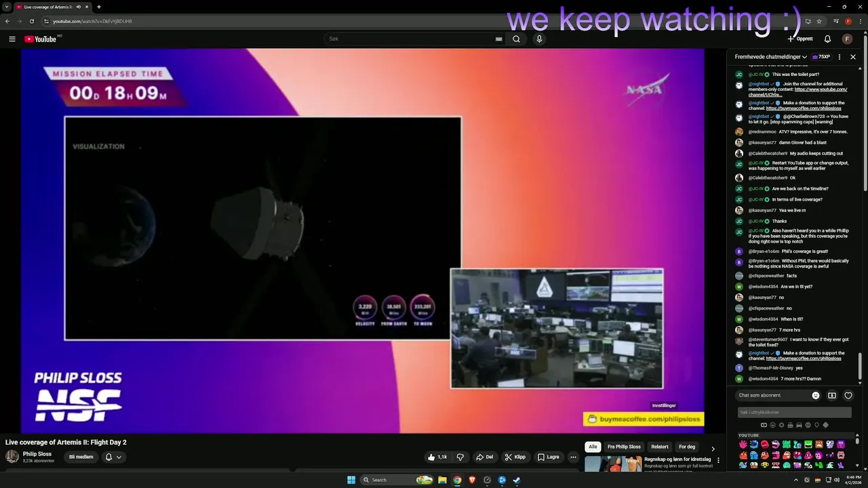Viewport: 868px width, 488px height.
Task: Open the Chrome tab search dropdown
Action: pos(6,7)
